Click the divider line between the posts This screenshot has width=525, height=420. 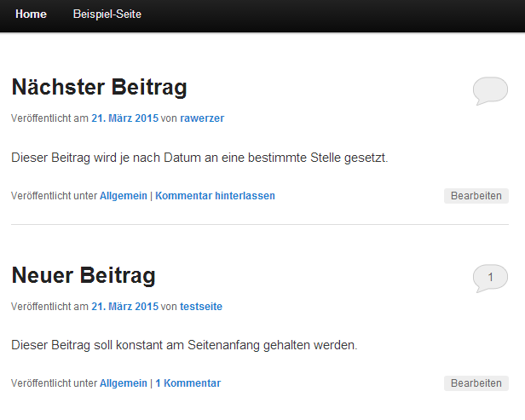click(260, 225)
